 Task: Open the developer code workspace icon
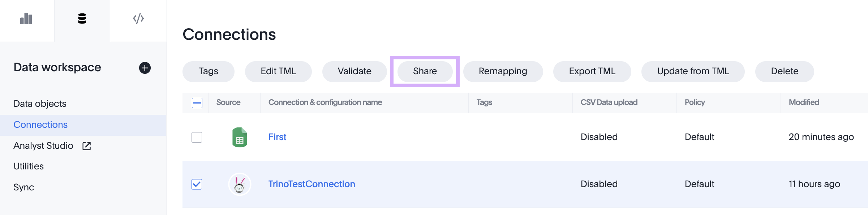tap(138, 18)
